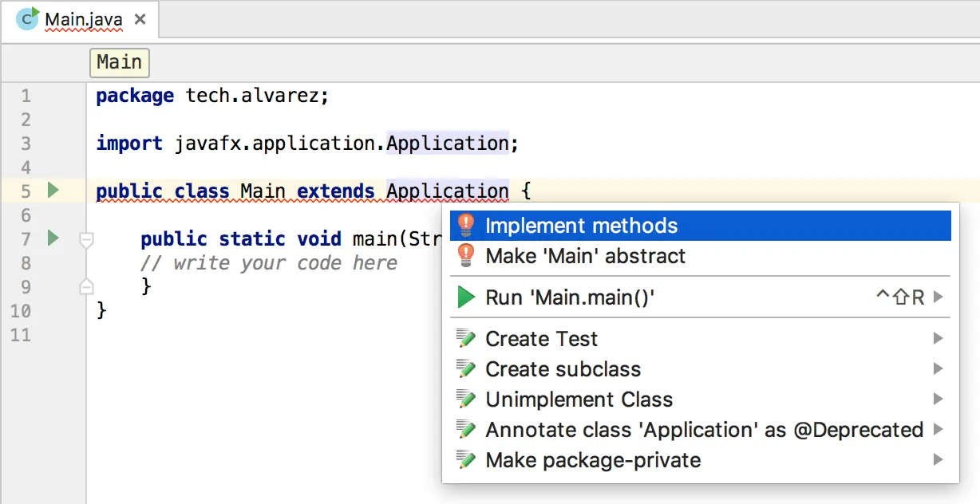Image resolution: width=980 pixels, height=504 pixels.
Task: Click the green play icon beside Run 'Main.main()'
Action: [466, 297]
